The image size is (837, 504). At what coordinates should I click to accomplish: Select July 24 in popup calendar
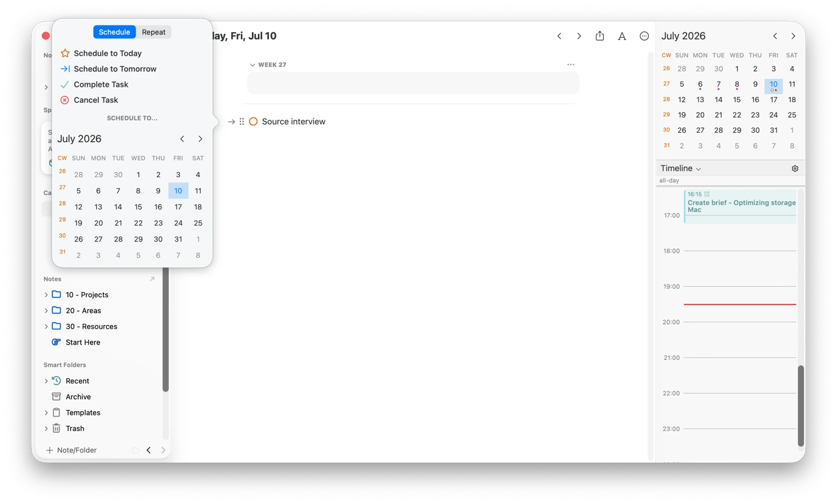[178, 223]
